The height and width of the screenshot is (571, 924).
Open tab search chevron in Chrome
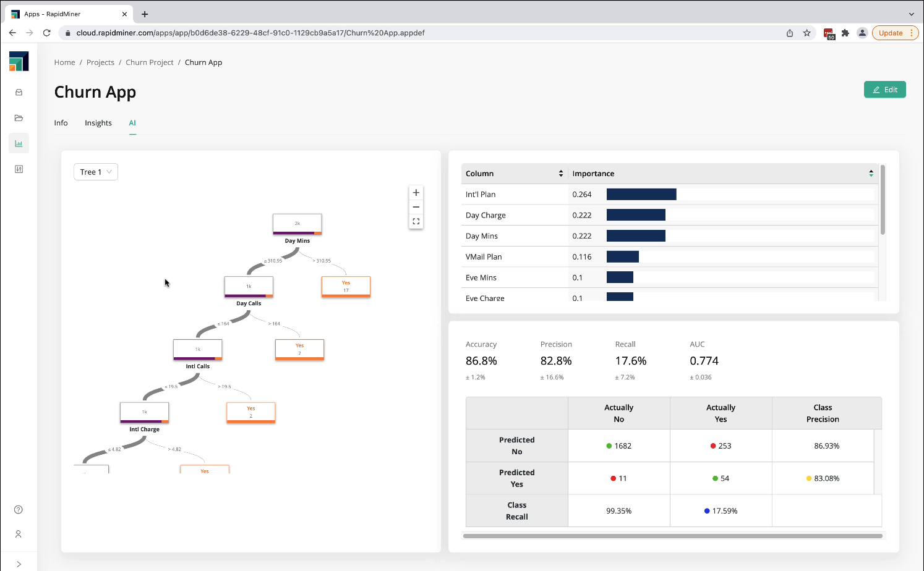pos(911,14)
